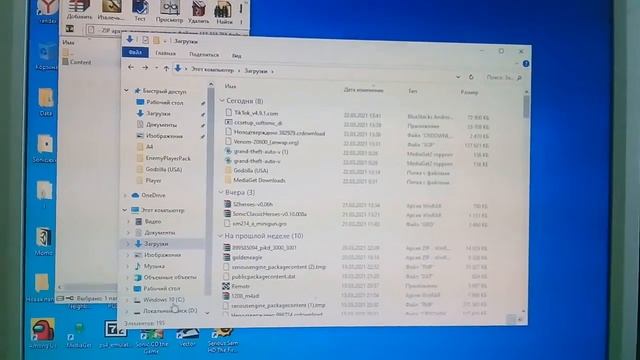This screenshot has width=640, height=360.
Task: Collapse the Этот компьютер tree node
Action: click(x=125, y=210)
